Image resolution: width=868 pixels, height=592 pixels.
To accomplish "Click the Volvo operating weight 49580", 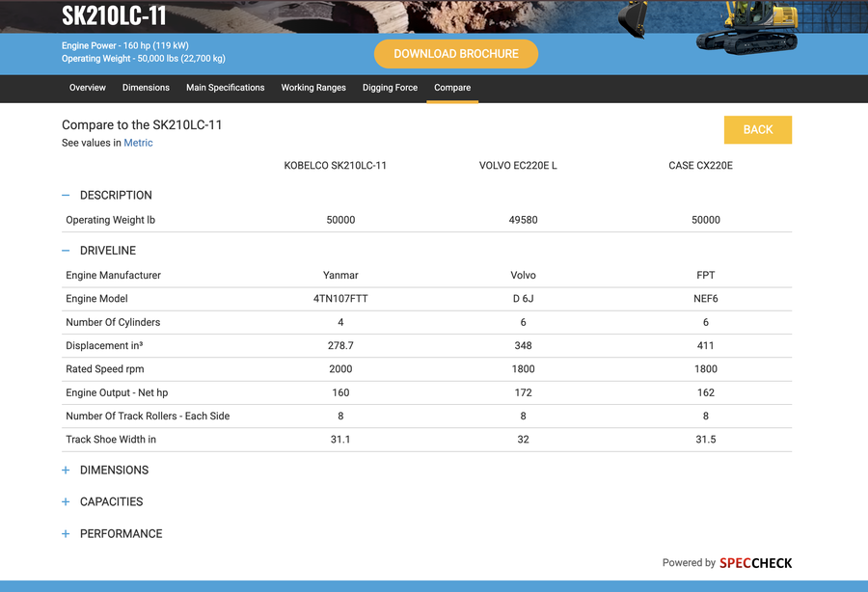I will click(x=523, y=220).
